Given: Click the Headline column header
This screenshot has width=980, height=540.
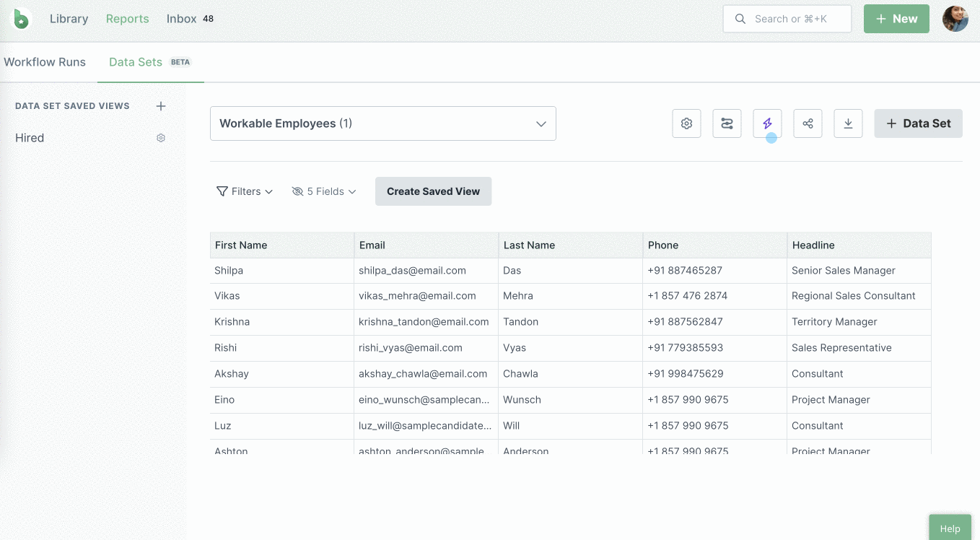Looking at the screenshot, I should coord(859,245).
